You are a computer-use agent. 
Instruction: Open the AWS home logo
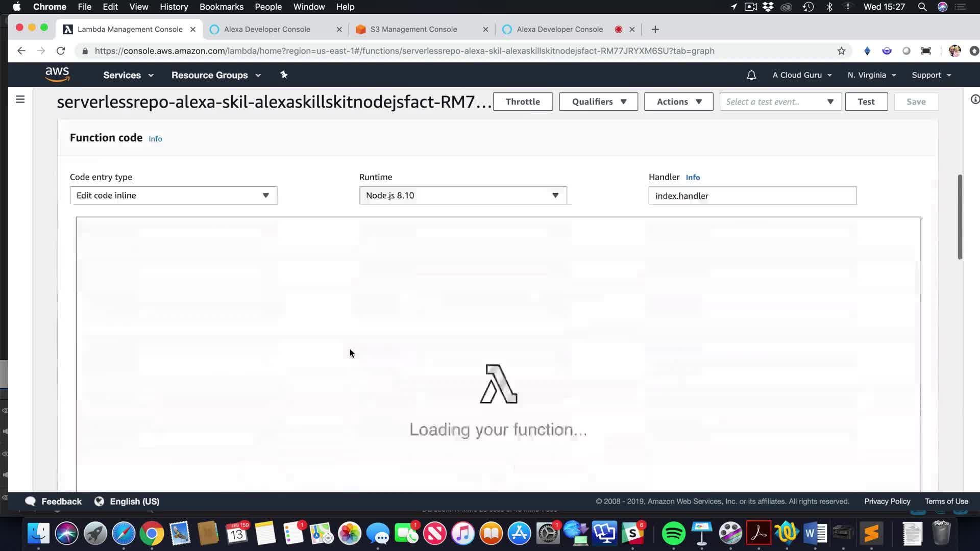point(57,74)
